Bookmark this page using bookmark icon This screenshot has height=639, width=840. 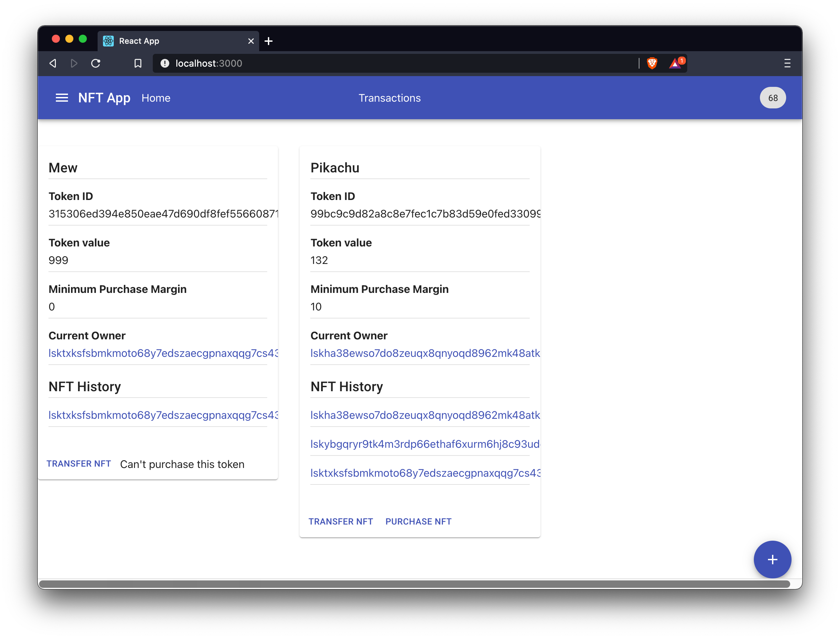138,63
